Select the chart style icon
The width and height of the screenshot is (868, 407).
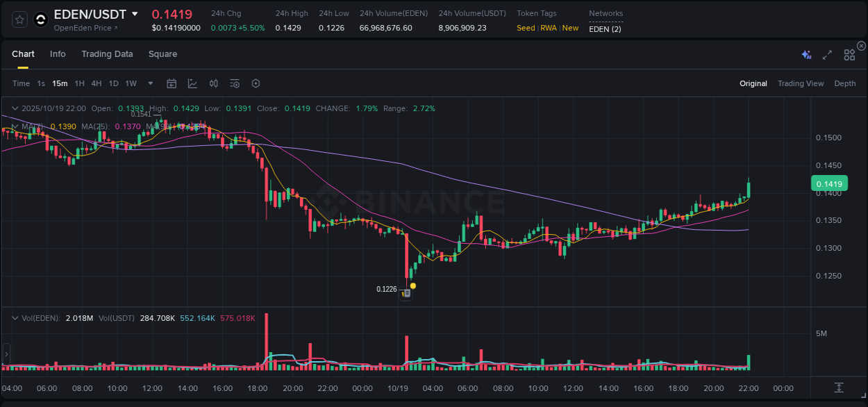(x=192, y=83)
